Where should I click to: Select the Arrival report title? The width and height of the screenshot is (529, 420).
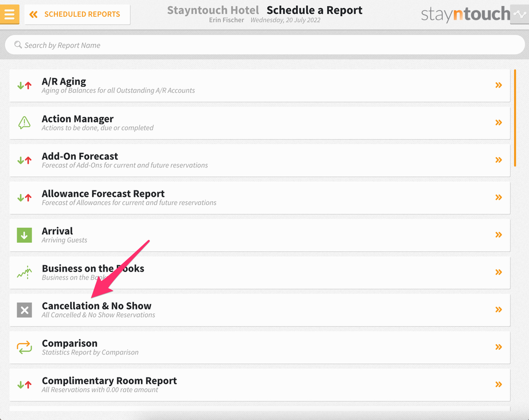click(x=57, y=231)
